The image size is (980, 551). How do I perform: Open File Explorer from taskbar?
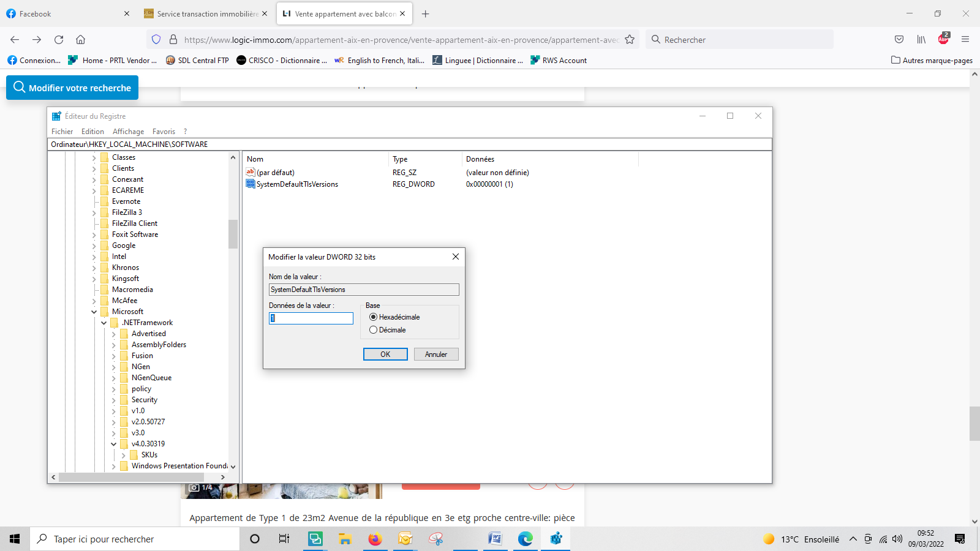click(345, 539)
